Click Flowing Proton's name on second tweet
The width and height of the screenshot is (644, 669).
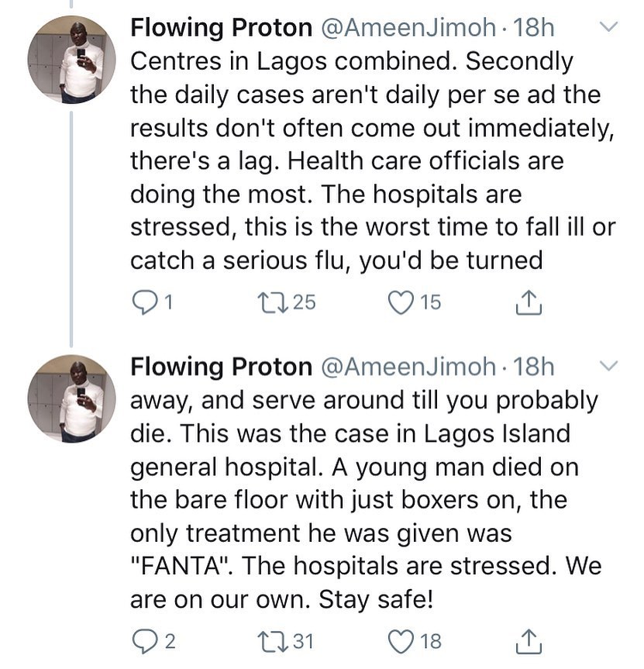point(221,366)
